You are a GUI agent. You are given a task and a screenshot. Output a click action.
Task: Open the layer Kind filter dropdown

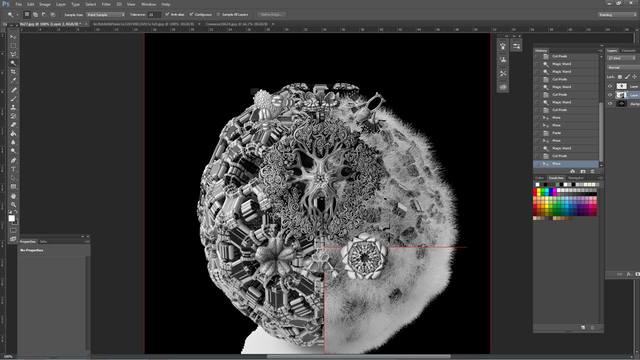[x=622, y=58]
